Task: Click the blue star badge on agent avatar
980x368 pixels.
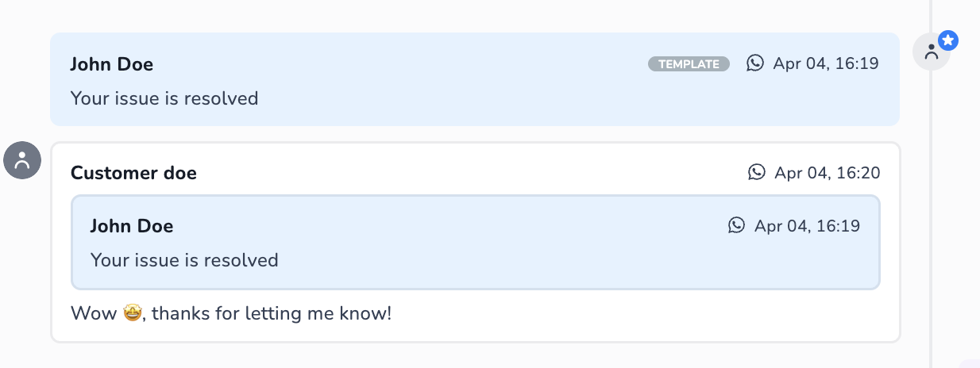Action: coord(947,40)
